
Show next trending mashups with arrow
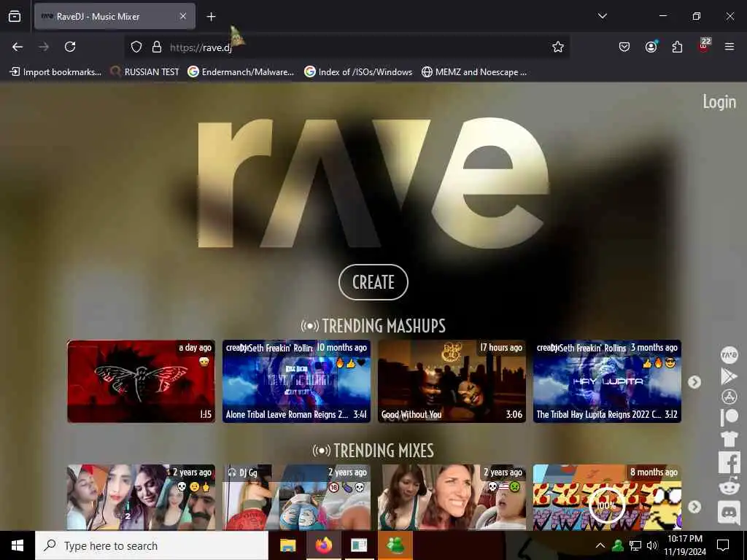point(694,382)
